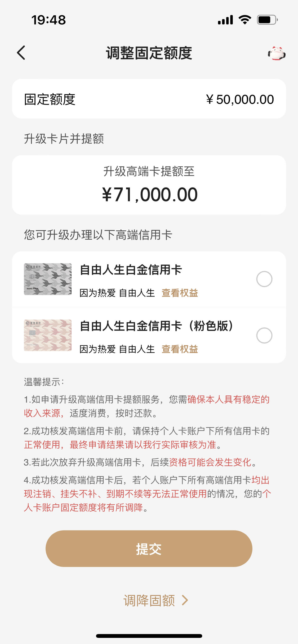Select 自由人生白金信用卡 radio option

264,279
